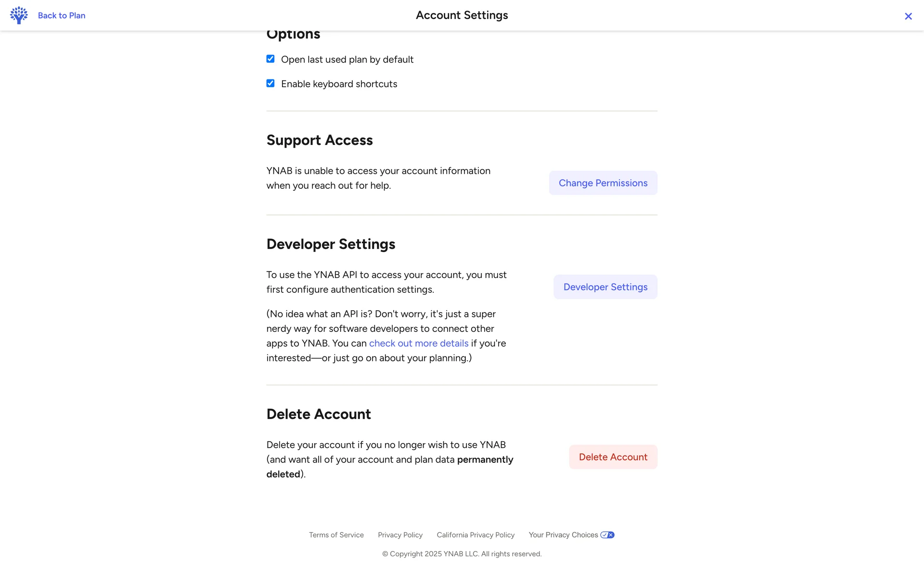Uncheck the Open last used plan checkbox
Screen dimensions: 924x578
[x=270, y=59]
